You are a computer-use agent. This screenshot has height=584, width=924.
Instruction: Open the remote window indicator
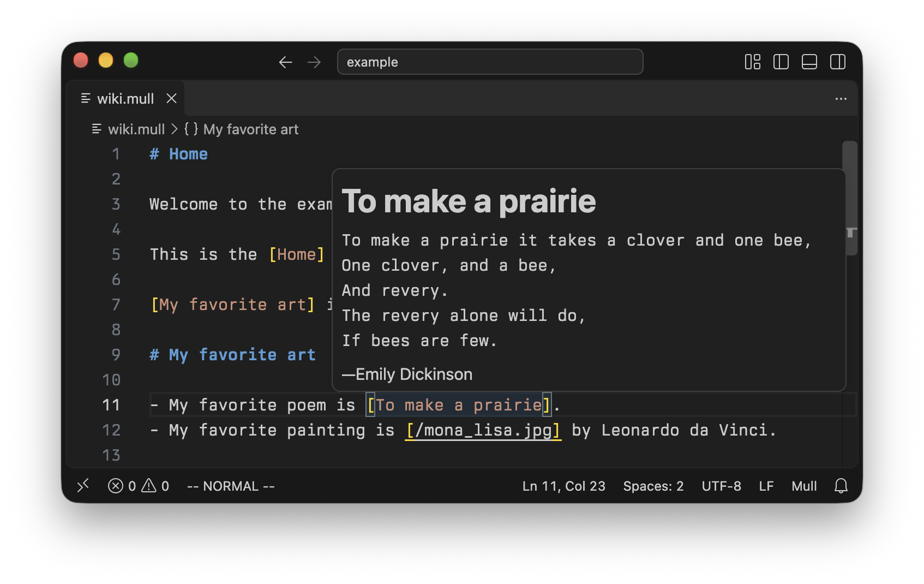(x=83, y=486)
